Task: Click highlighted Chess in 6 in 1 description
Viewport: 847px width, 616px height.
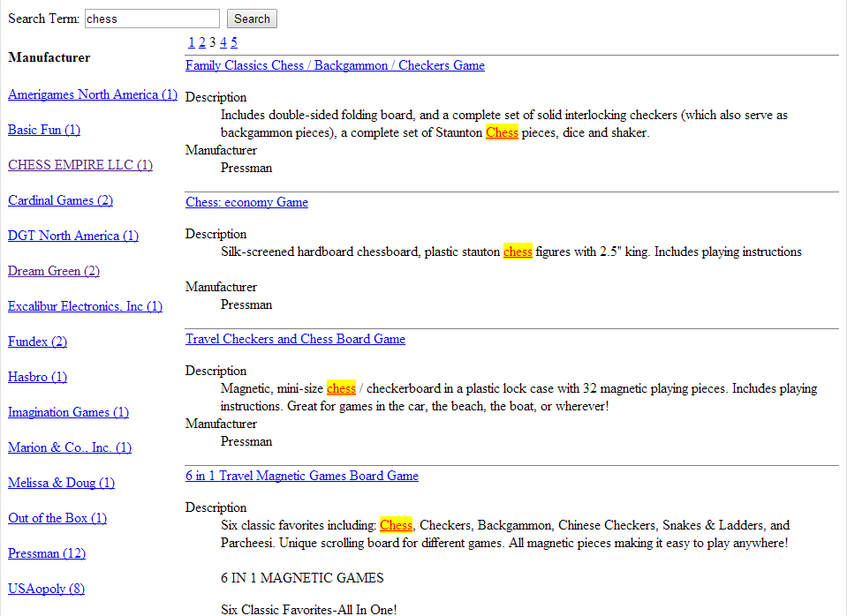Action: 396,525
